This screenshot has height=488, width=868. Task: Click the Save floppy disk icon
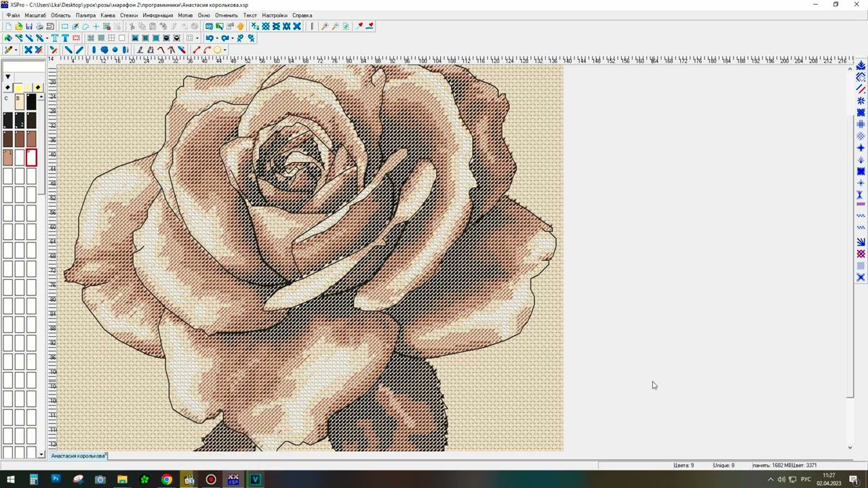tap(28, 26)
